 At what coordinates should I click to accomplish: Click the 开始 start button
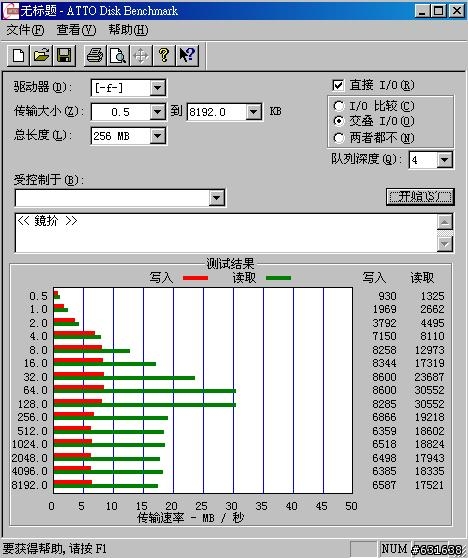pos(420,197)
